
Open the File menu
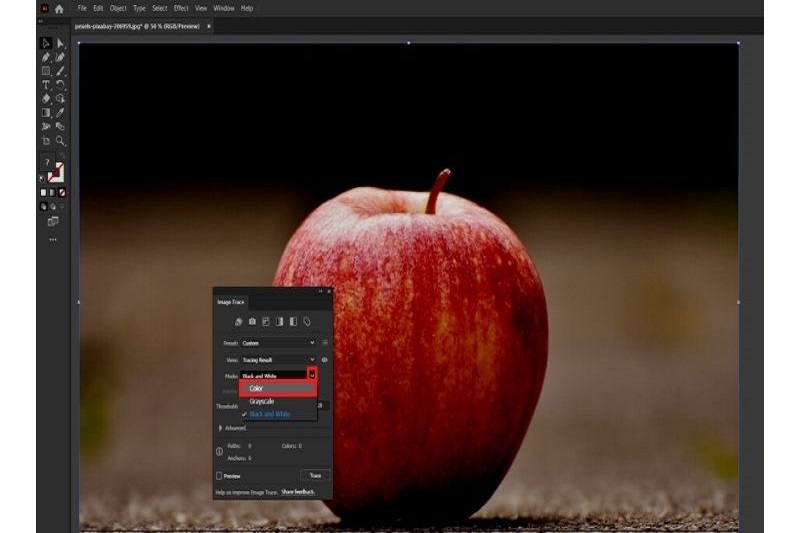click(82, 9)
